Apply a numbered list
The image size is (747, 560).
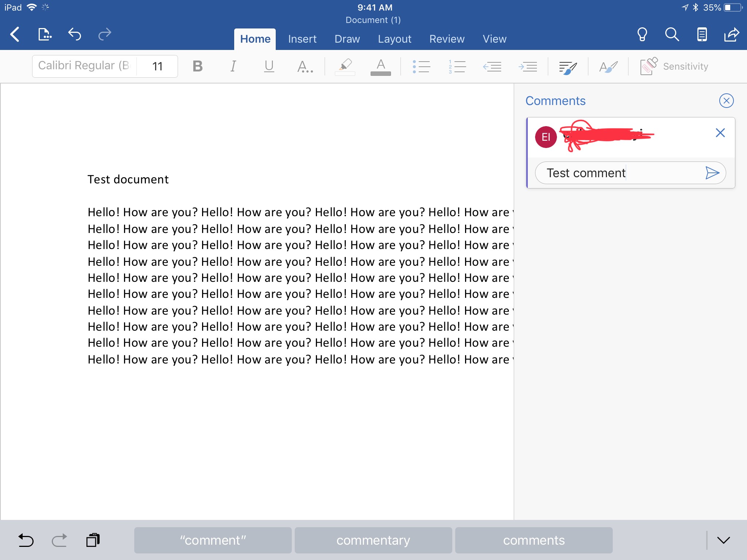457,66
